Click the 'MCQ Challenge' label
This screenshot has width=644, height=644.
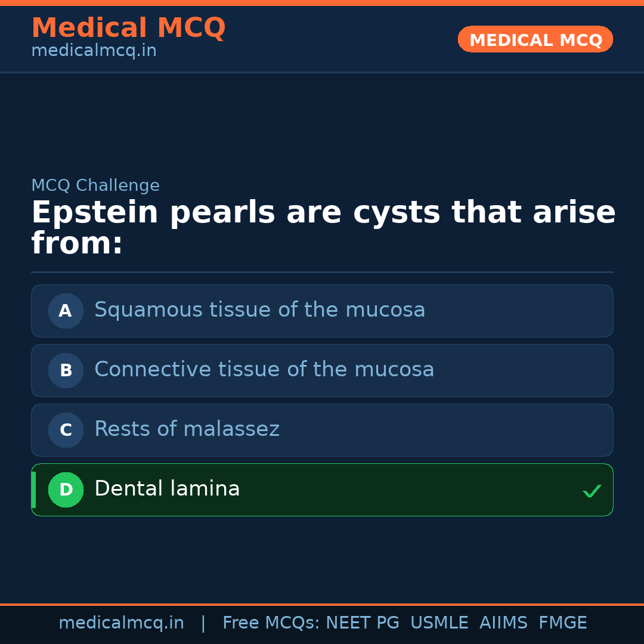coord(95,185)
